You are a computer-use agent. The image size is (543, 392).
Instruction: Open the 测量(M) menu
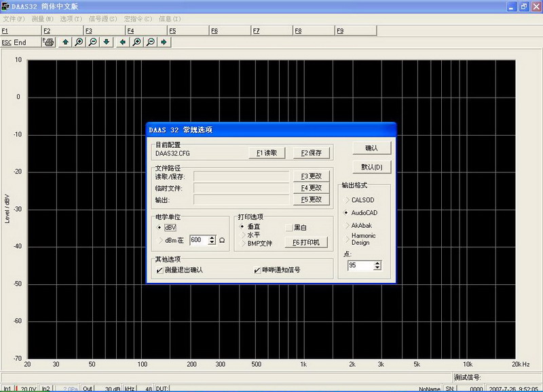click(x=42, y=18)
